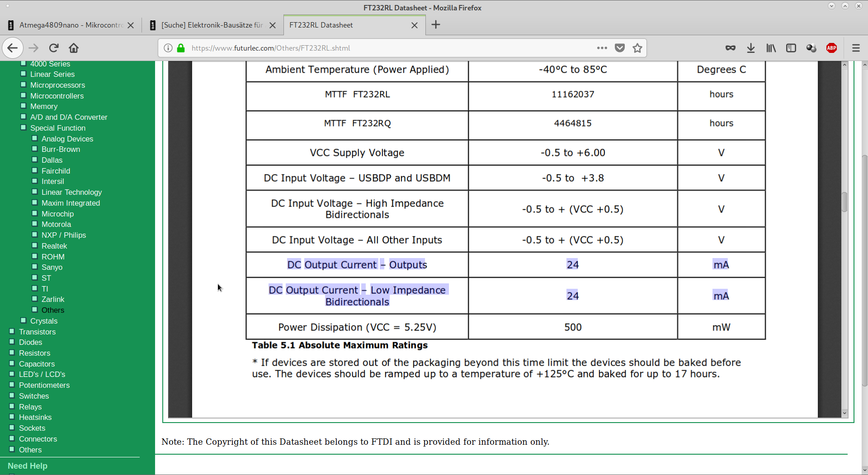Open A/D and D/A Converter category
The height and width of the screenshot is (475, 868).
(x=69, y=117)
